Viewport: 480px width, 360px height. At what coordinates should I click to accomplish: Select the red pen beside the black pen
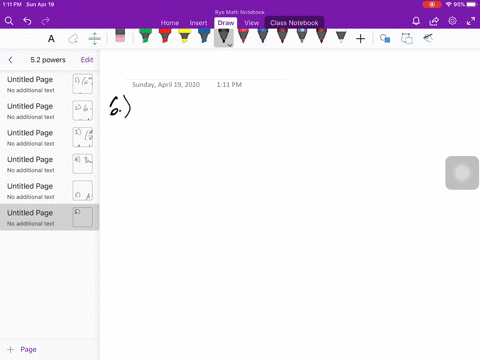243,36
